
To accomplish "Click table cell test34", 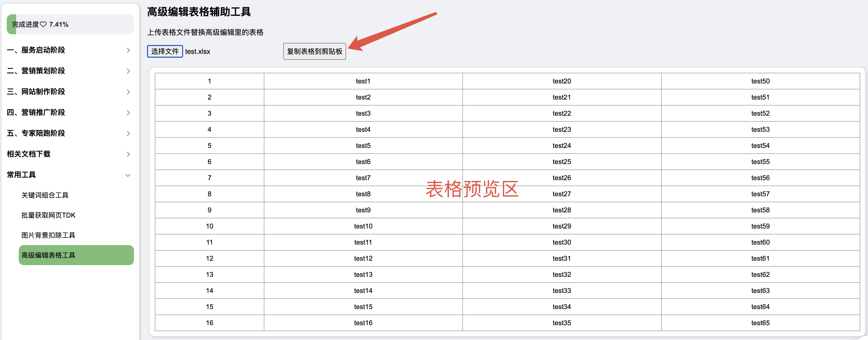I will click(562, 307).
